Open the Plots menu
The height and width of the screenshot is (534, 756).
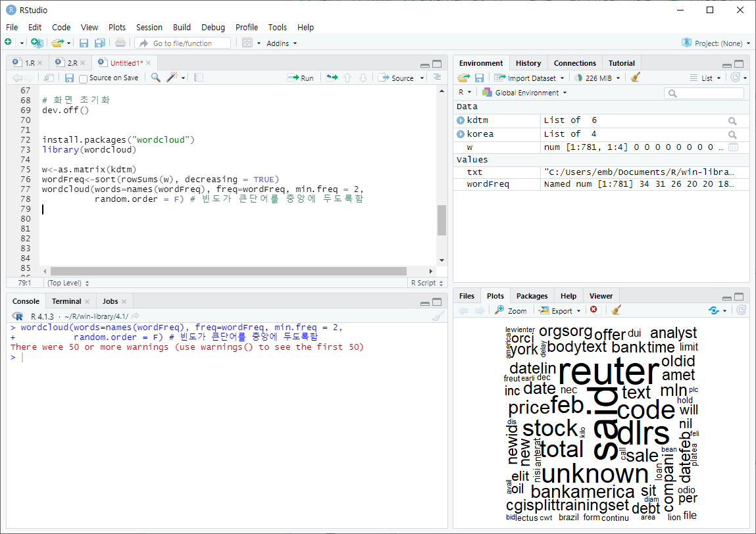[x=116, y=28]
